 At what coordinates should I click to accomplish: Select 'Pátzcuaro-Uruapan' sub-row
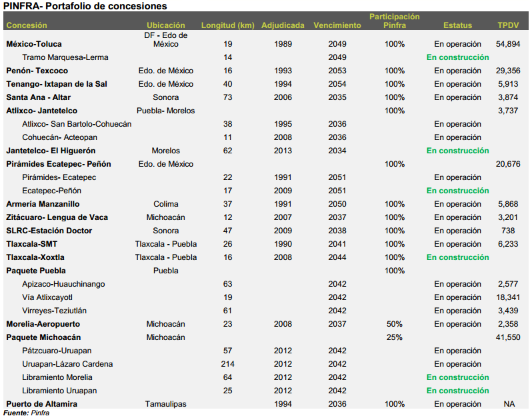point(57,351)
